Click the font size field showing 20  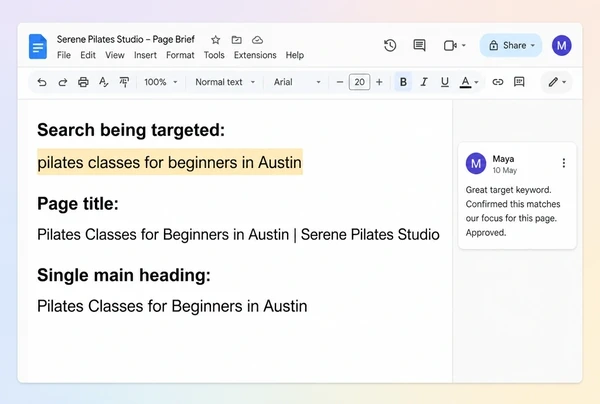[359, 82]
